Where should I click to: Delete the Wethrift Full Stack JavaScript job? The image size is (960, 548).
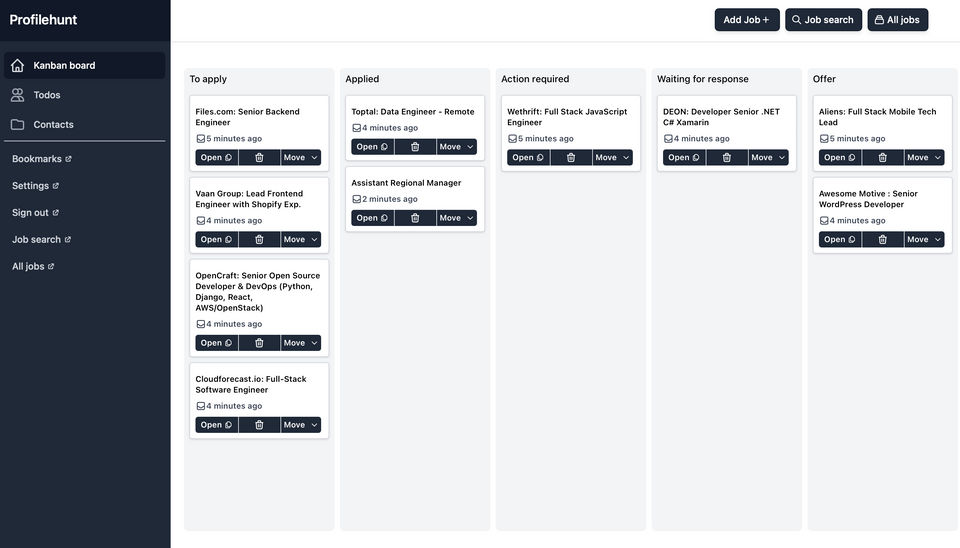point(571,157)
